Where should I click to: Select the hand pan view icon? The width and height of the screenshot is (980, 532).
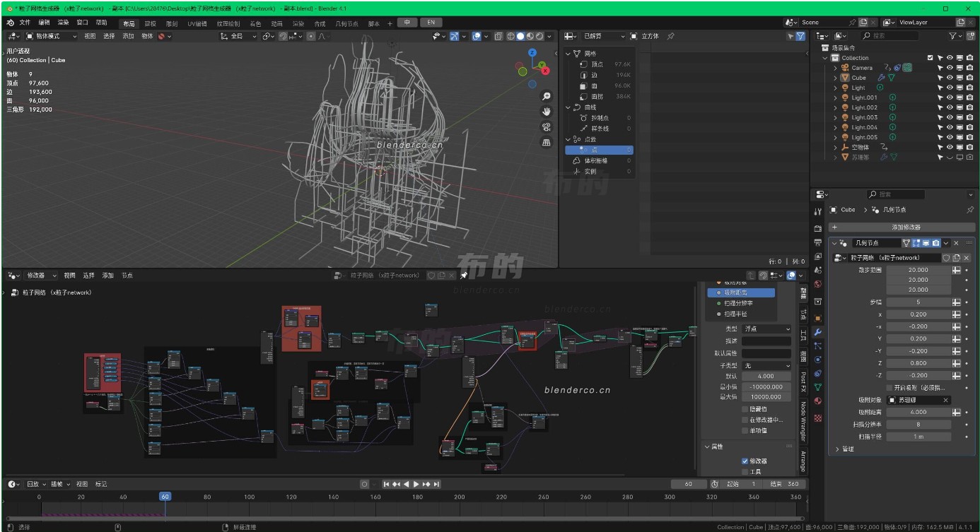(x=547, y=112)
